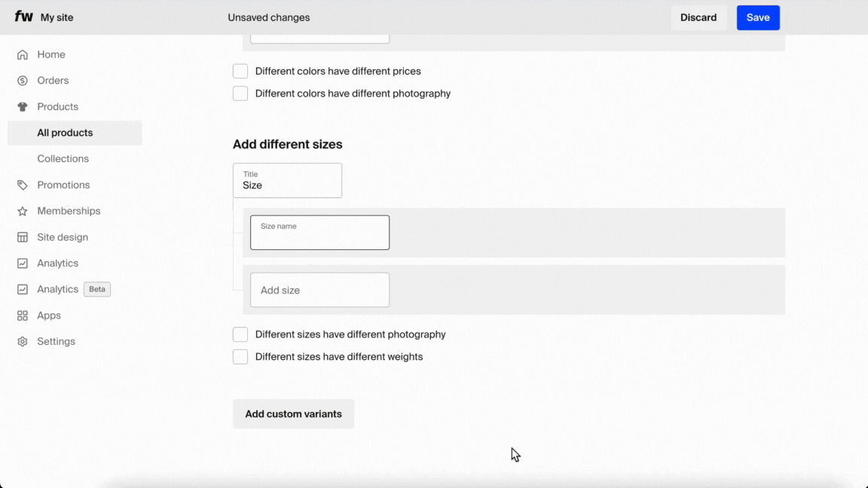Open the Home section via its house icon
868x488 pixels.
pyautogui.click(x=21, y=54)
